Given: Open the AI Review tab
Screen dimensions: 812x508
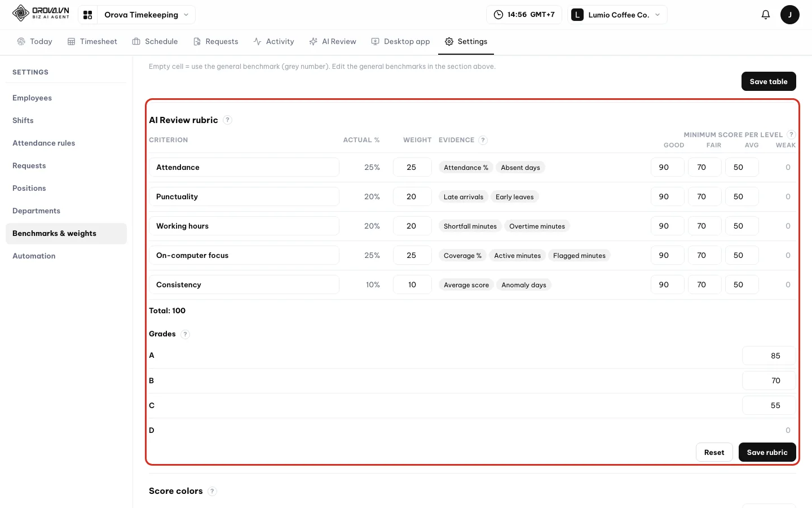Looking at the screenshot, I should 333,42.
